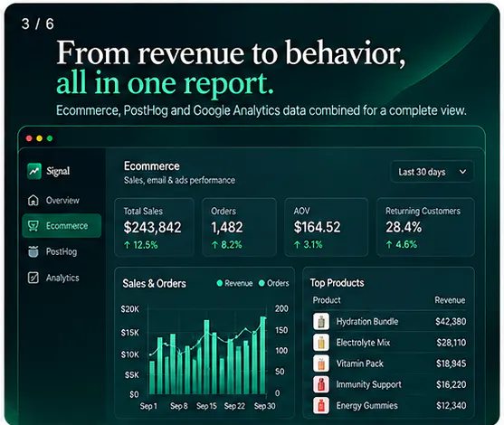Image resolution: width=504 pixels, height=425 pixels.
Task: Click the yellow window minimize dot
Action: coord(39,138)
